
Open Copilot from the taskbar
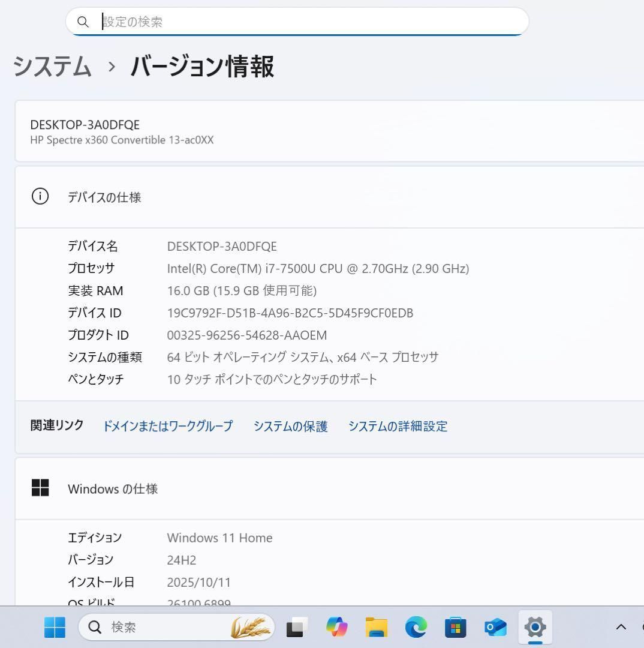(336, 627)
